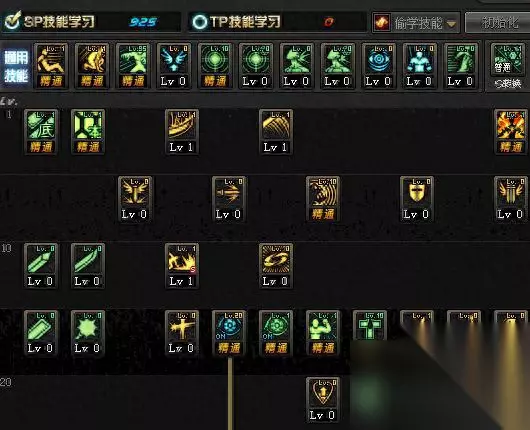Click the dropdown arrow beside 偷学技能
This screenshot has height=430, width=530.
point(451,24)
